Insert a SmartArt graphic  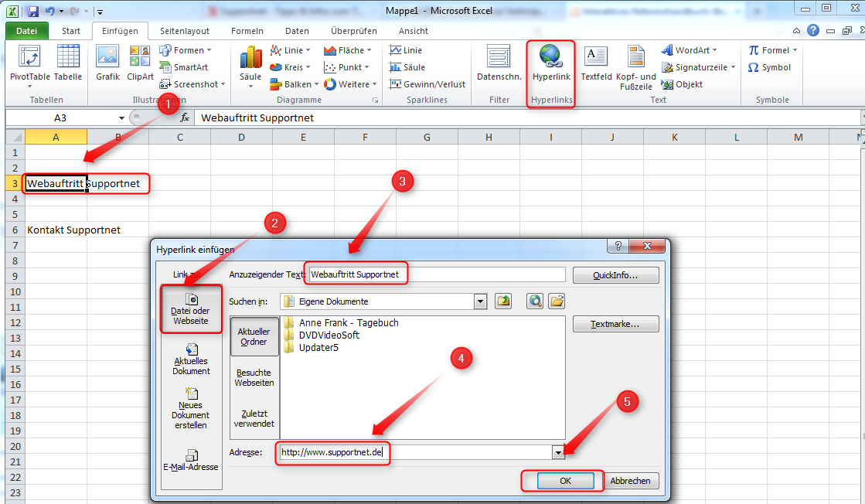pos(184,67)
